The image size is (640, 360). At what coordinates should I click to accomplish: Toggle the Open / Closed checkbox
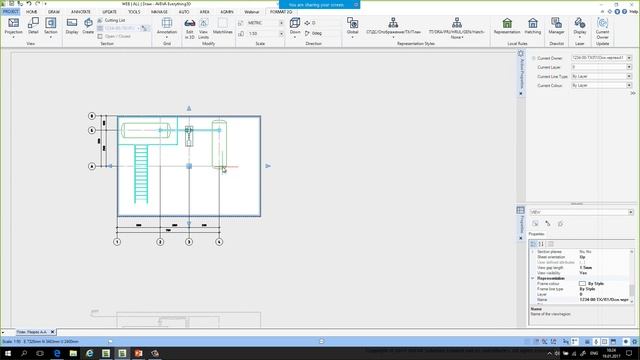coord(100,36)
